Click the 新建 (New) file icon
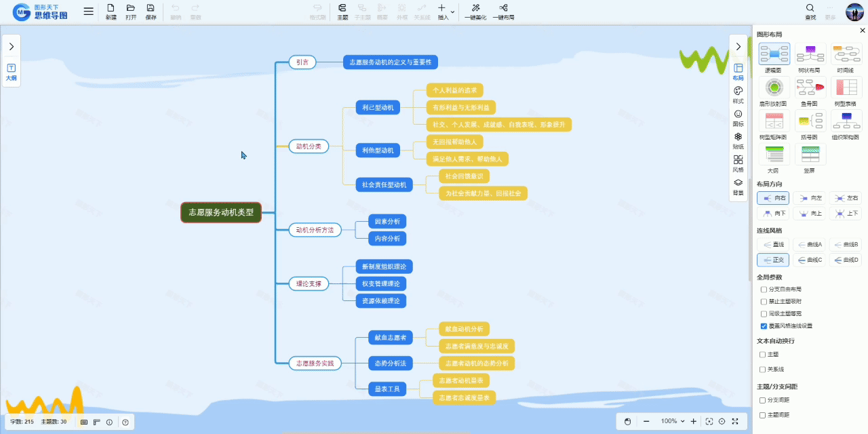Screen dimensions: 868x434 tap(111, 9)
